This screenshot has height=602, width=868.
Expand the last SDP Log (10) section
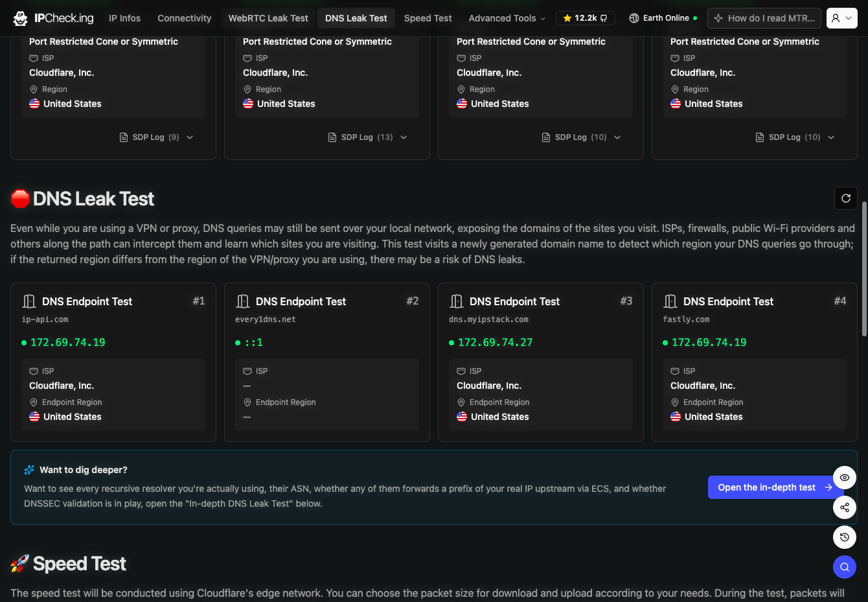[x=795, y=137]
